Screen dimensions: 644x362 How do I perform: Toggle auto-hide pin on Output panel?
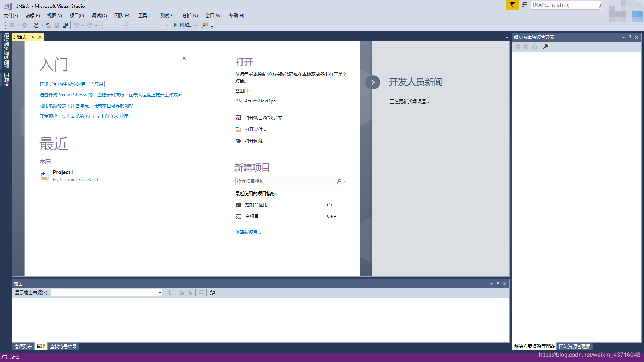tap(498, 283)
